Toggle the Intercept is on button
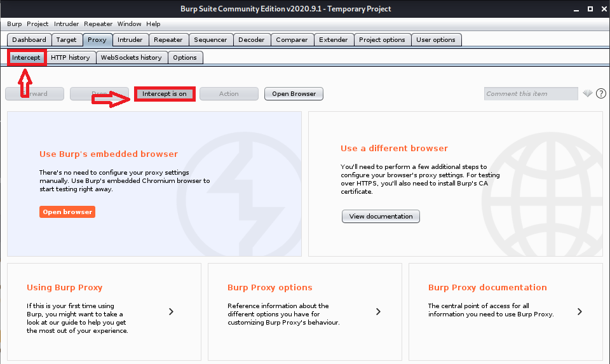Viewport: 610px width, 364px height. (x=164, y=94)
